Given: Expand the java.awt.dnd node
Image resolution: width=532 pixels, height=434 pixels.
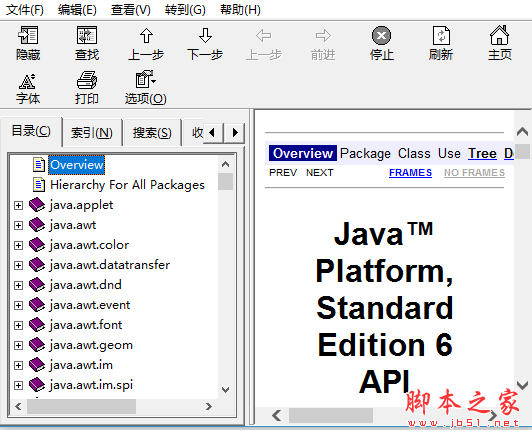Looking at the screenshot, I should (18, 285).
